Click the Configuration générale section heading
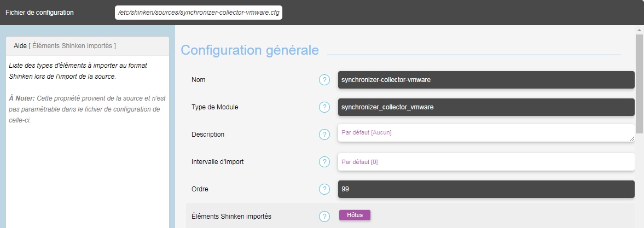644x228 pixels. tap(250, 50)
